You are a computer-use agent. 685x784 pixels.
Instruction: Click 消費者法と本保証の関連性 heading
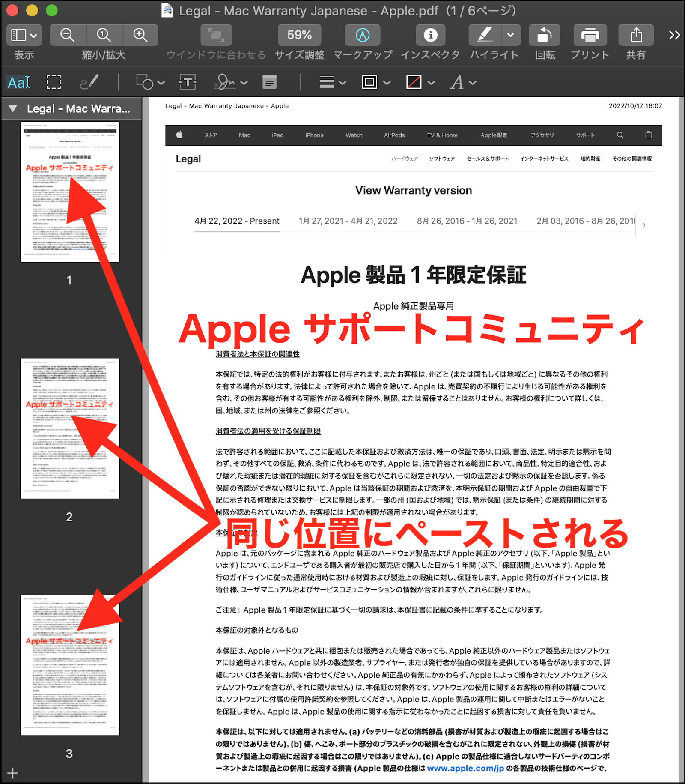click(x=258, y=354)
